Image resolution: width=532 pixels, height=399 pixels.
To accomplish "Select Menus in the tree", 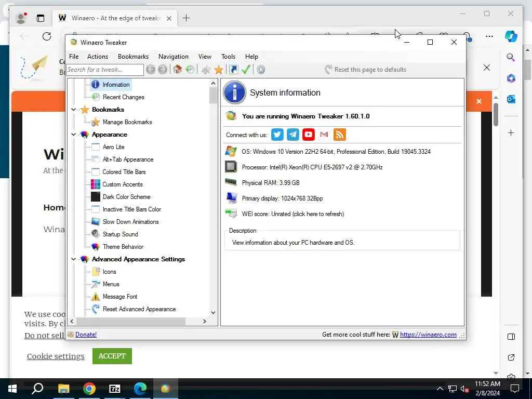I will (x=111, y=284).
